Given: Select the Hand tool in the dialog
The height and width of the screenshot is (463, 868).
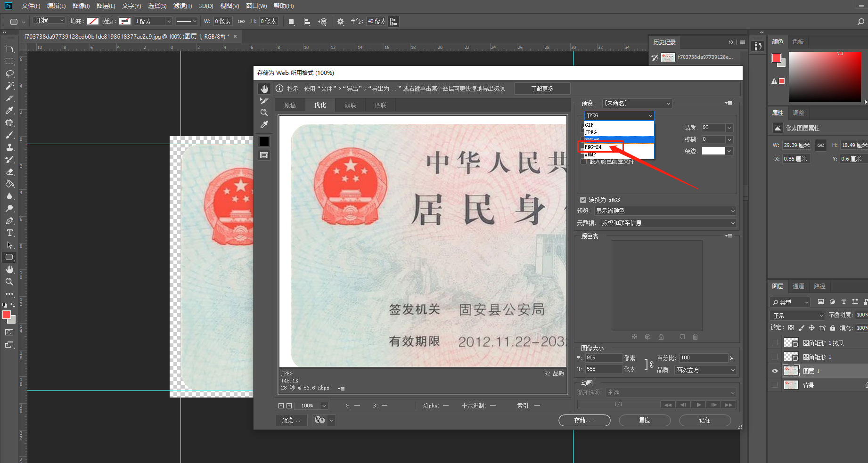Looking at the screenshot, I should click(x=264, y=88).
